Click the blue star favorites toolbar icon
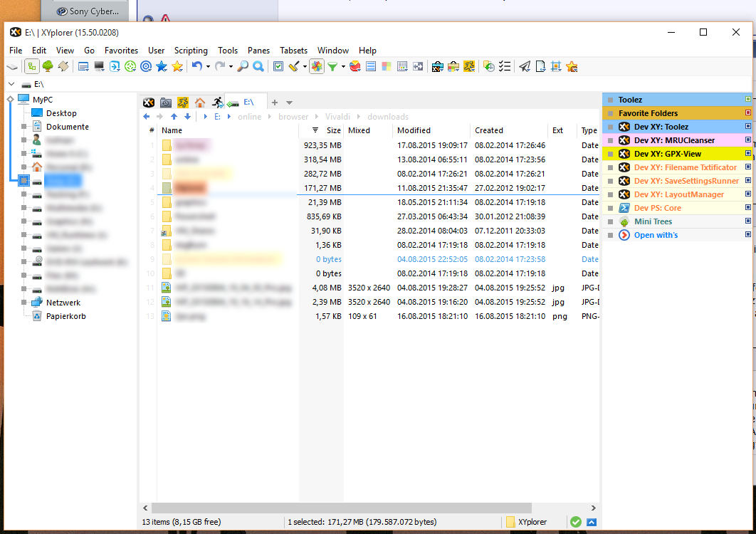The height and width of the screenshot is (534, 756). [x=162, y=66]
